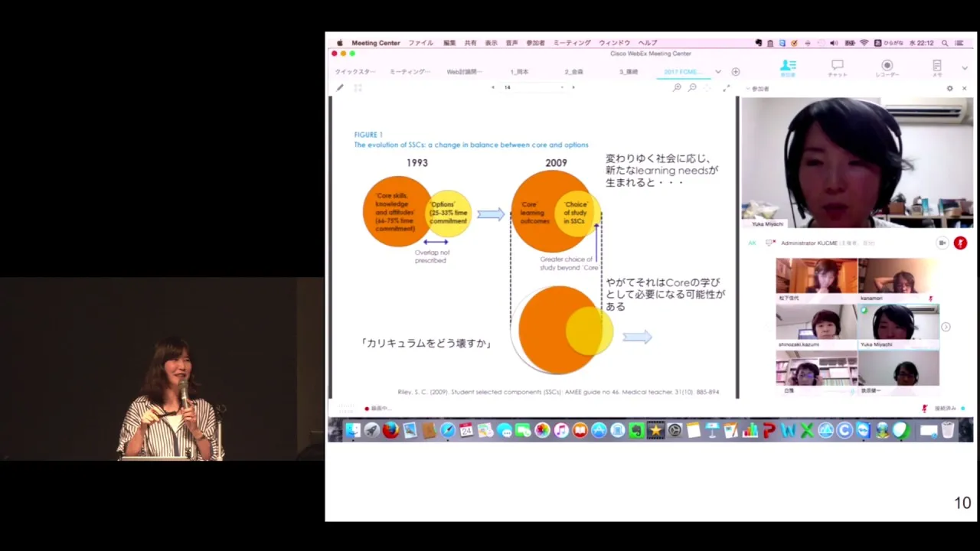Open Safari from the Dock
Image resolution: width=980 pixels, height=551 pixels.
[x=447, y=430]
